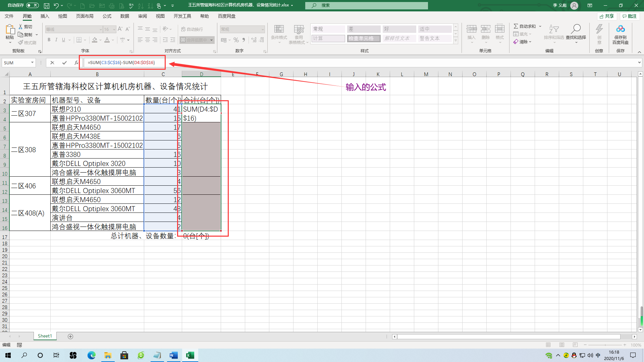
Task: Click the font color A swatch
Action: (x=107, y=40)
